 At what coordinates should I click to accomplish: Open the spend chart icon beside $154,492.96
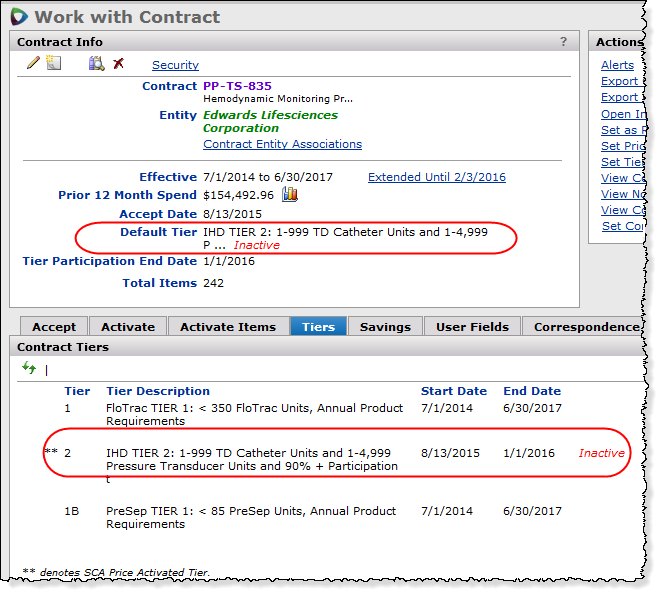click(290, 194)
